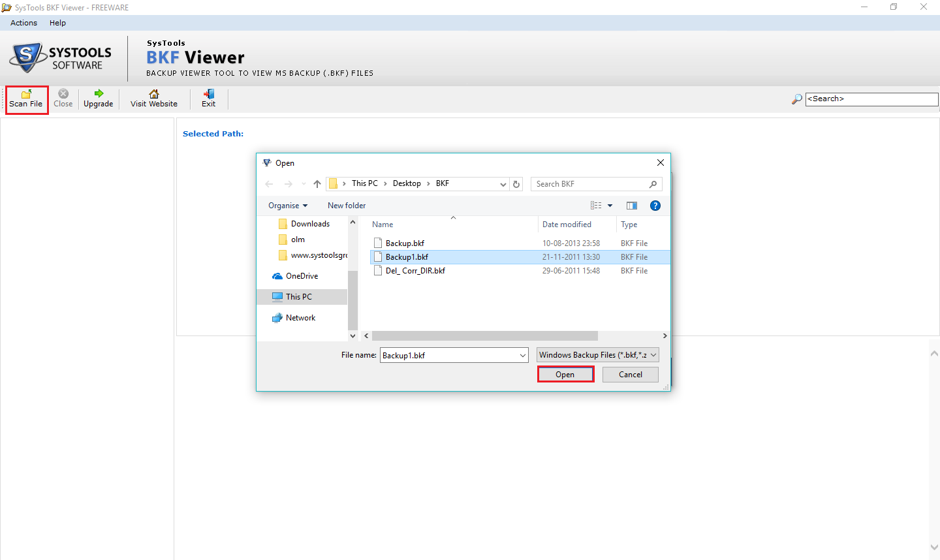Screen dimensions: 940x560
Task: Click the main Search input box
Action: [x=871, y=99]
